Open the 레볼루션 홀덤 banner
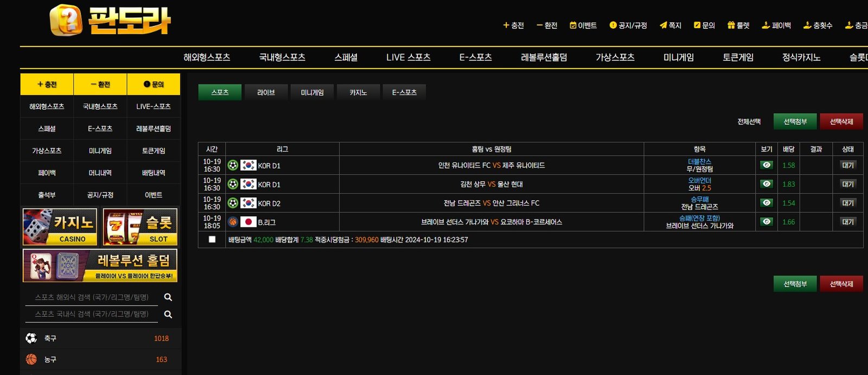868x375 pixels. coord(100,265)
